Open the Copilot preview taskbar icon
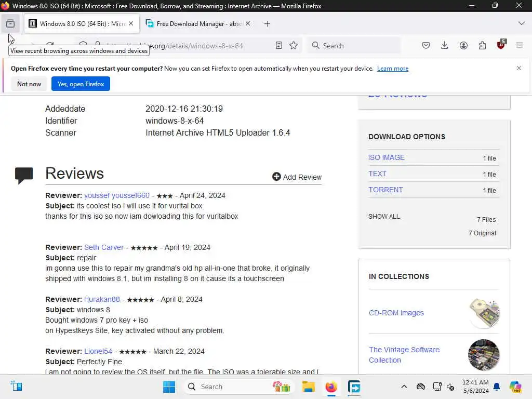The width and height of the screenshot is (532, 399). click(x=515, y=387)
